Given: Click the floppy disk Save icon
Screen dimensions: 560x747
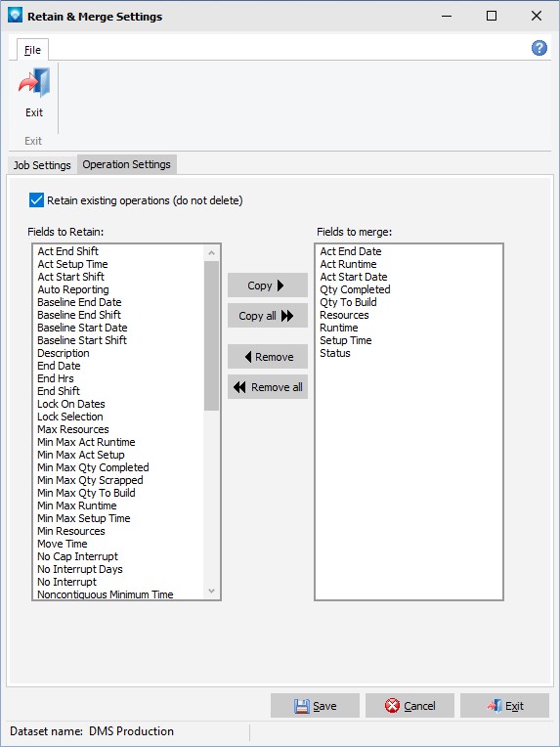Looking at the screenshot, I should (x=302, y=706).
